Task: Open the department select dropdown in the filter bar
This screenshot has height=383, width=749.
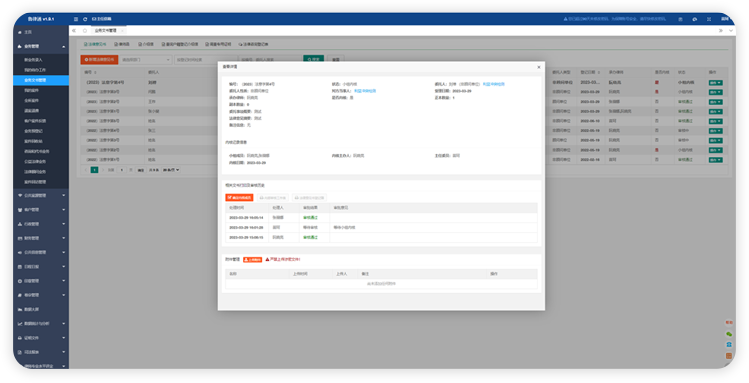Action: click(x=145, y=60)
